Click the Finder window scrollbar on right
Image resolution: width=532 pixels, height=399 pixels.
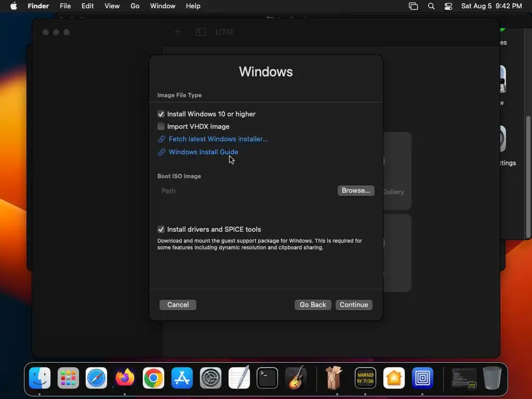click(x=528, y=177)
